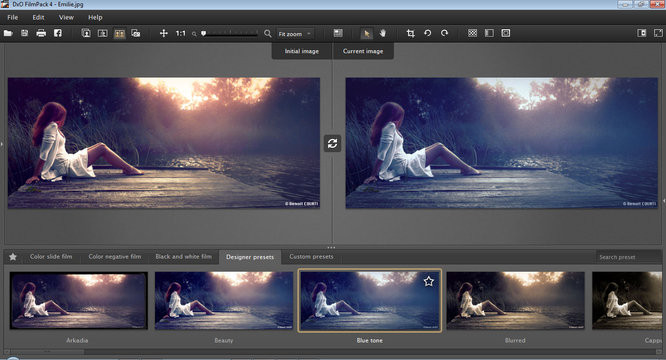666x360 pixels.
Task: Switch to Black and white film tab
Action: click(183, 256)
